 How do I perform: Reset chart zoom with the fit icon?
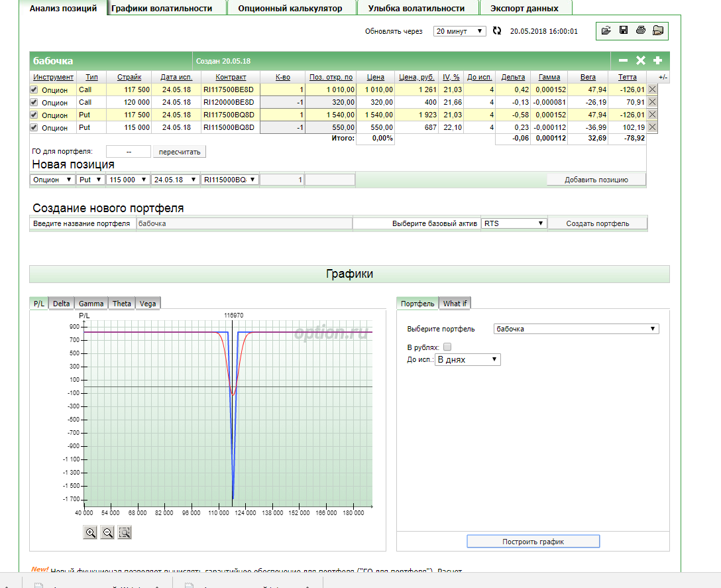(125, 532)
